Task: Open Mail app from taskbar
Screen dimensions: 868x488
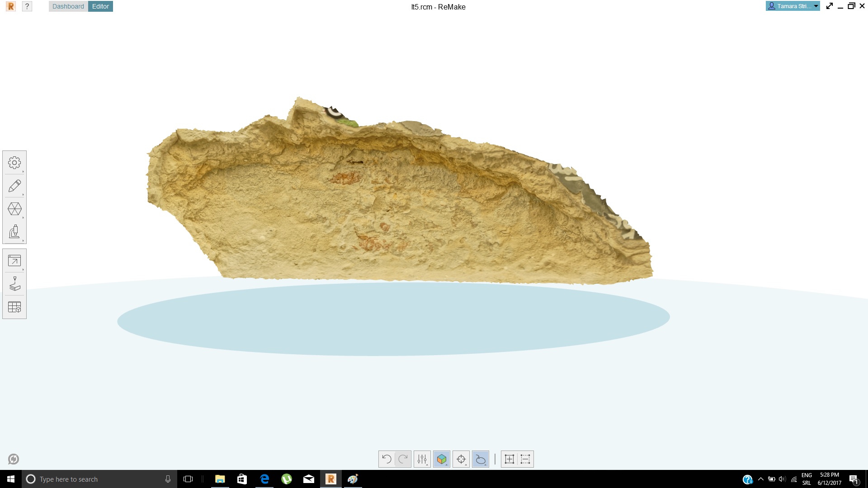Action: pyautogui.click(x=309, y=479)
